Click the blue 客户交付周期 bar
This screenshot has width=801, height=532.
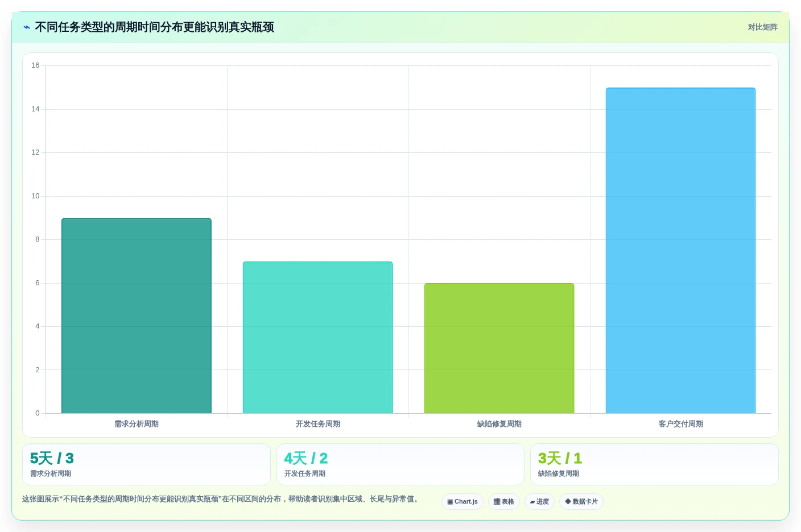(681, 251)
